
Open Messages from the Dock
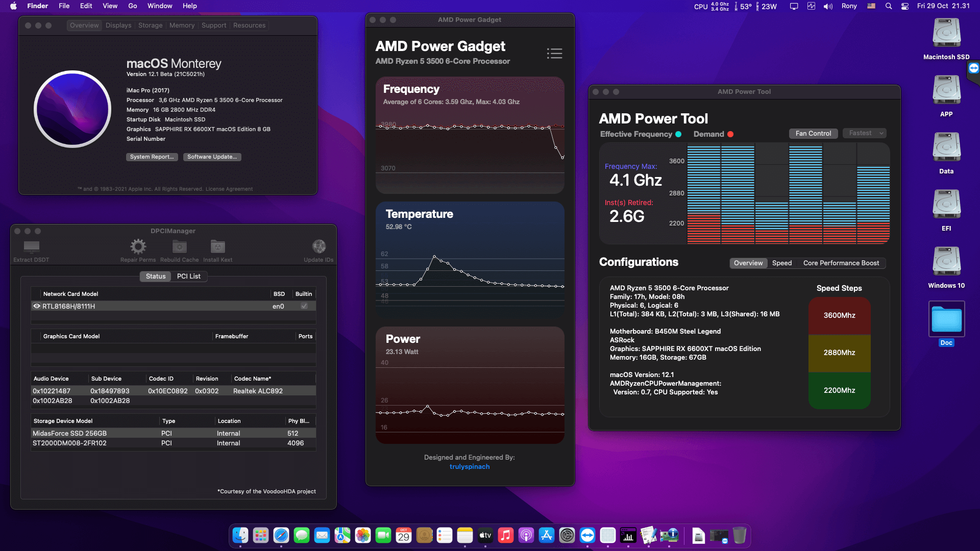click(x=302, y=535)
